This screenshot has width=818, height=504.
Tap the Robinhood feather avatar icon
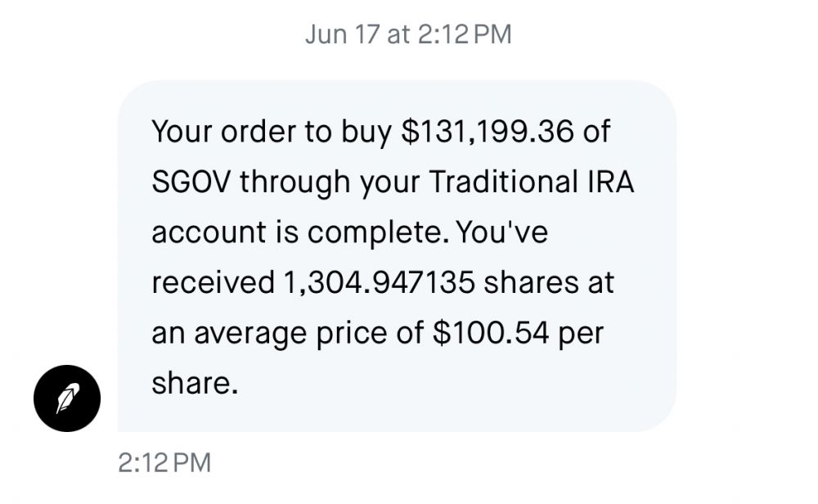click(67, 398)
